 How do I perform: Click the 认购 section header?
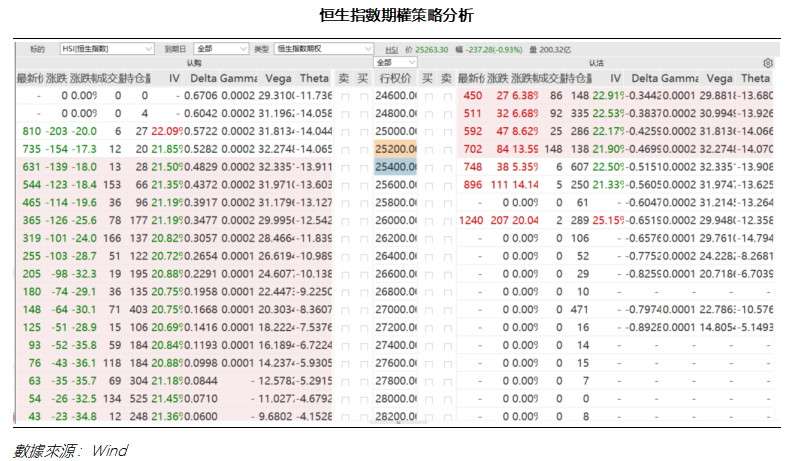(x=194, y=63)
